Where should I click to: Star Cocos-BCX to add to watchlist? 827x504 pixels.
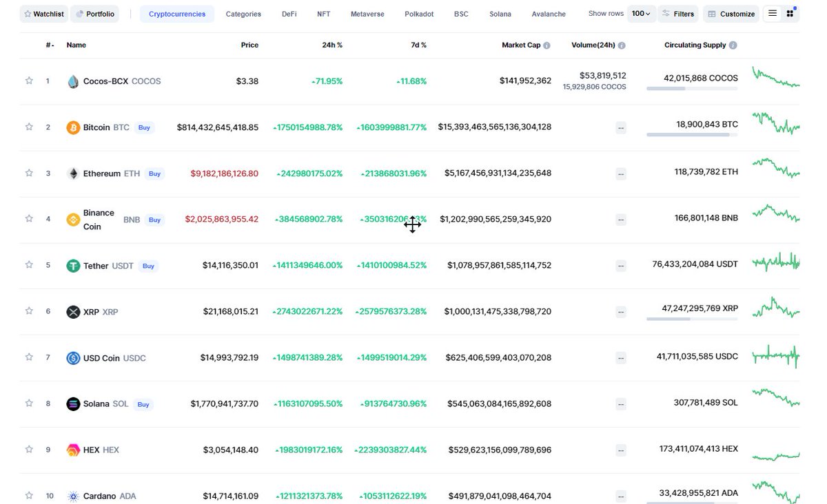pyautogui.click(x=29, y=81)
